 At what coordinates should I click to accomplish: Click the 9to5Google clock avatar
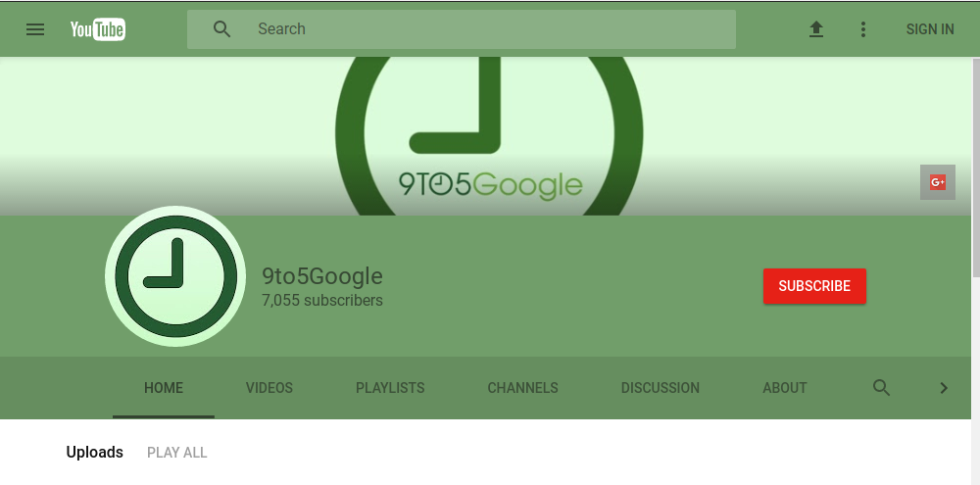pyautogui.click(x=176, y=276)
